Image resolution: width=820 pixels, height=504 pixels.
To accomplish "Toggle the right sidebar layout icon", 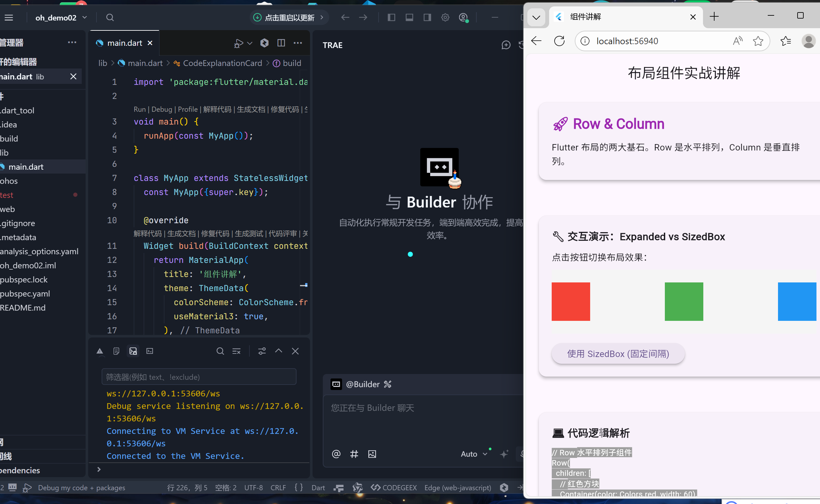I will (427, 17).
